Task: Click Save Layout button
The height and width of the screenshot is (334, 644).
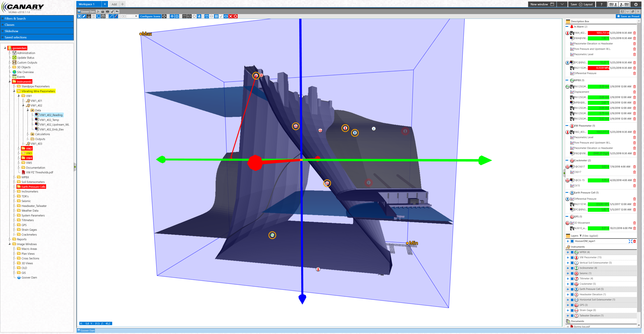Action: pyautogui.click(x=582, y=4)
